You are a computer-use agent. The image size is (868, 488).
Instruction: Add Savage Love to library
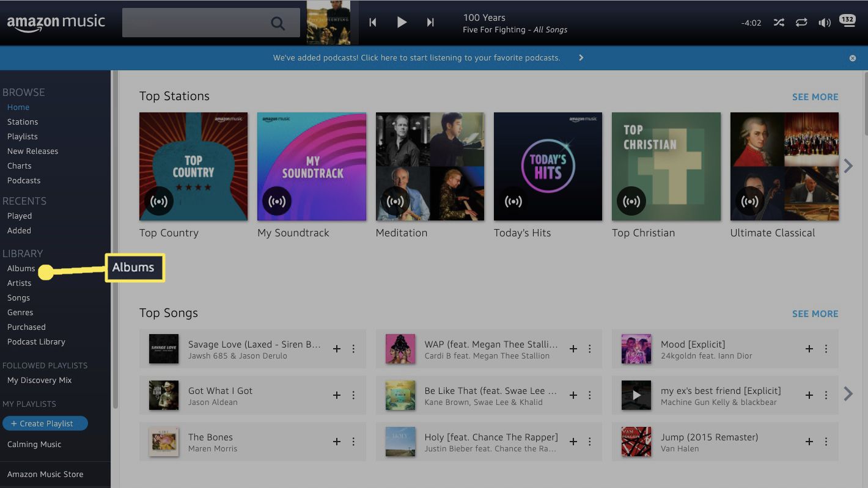tap(337, 349)
